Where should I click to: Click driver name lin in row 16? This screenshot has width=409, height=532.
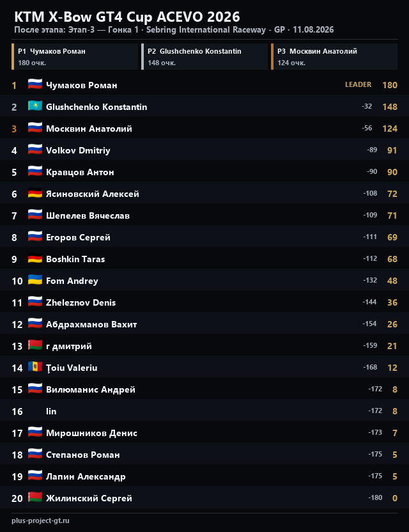tap(51, 411)
